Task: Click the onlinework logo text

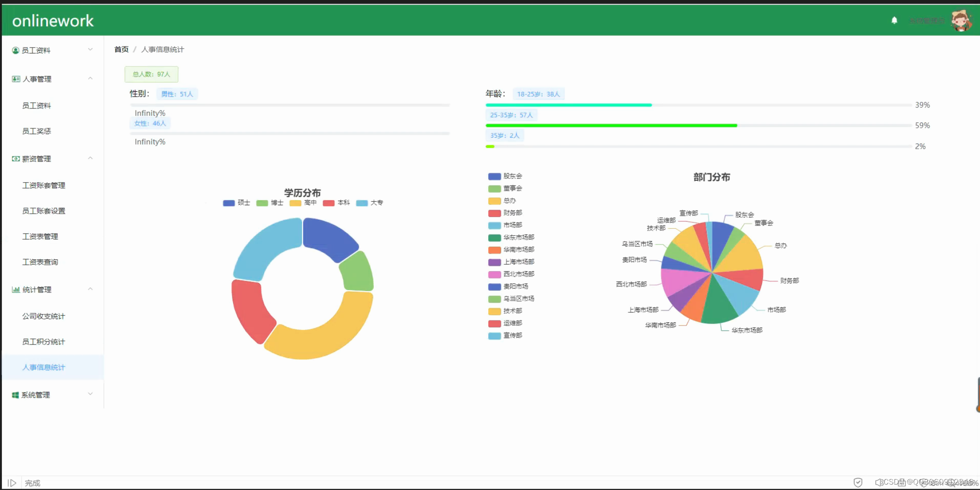Action: pos(53,21)
